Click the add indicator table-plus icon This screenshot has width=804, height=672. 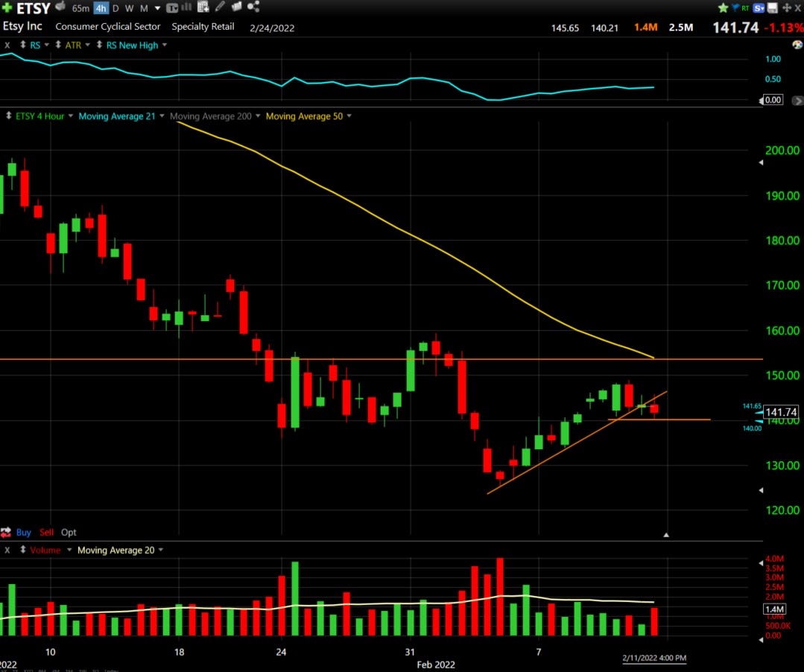(203, 7)
